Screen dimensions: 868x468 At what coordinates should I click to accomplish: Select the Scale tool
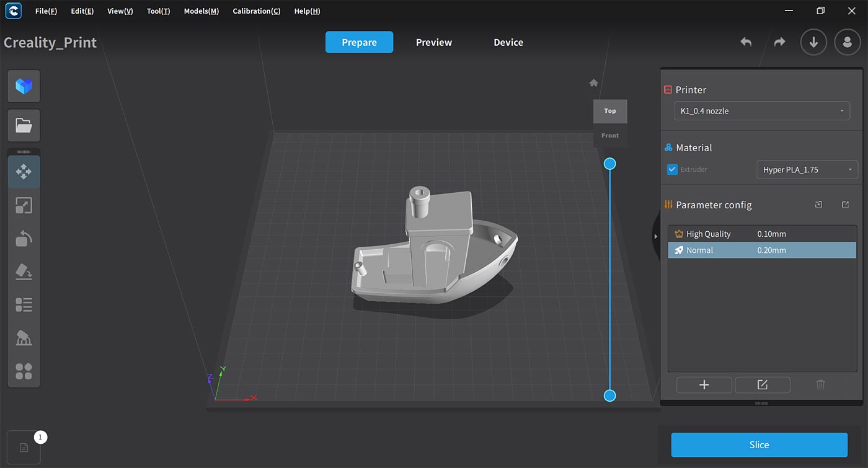coord(24,205)
